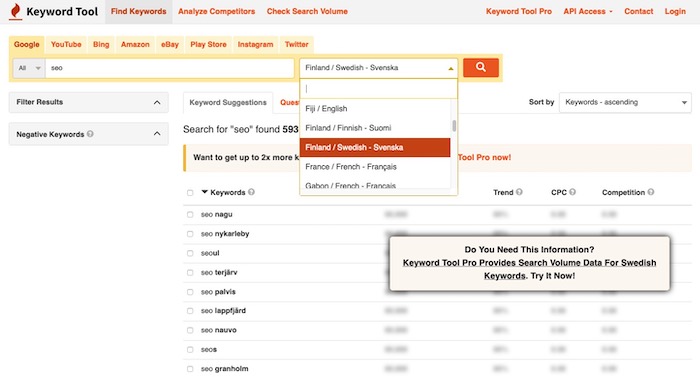Check the box for seo nauvo
Viewport: 700px width, 377px height.
point(190,330)
